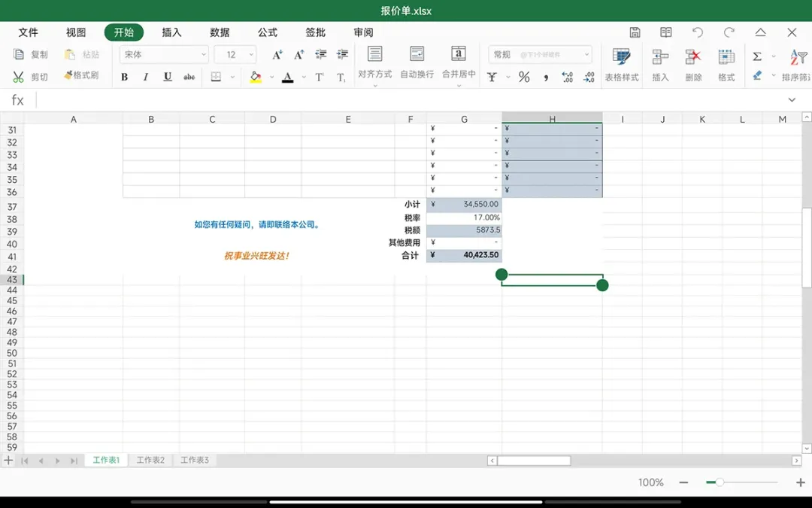Open the number format dropdown showing 常规
This screenshot has height=508, width=812.
point(540,54)
